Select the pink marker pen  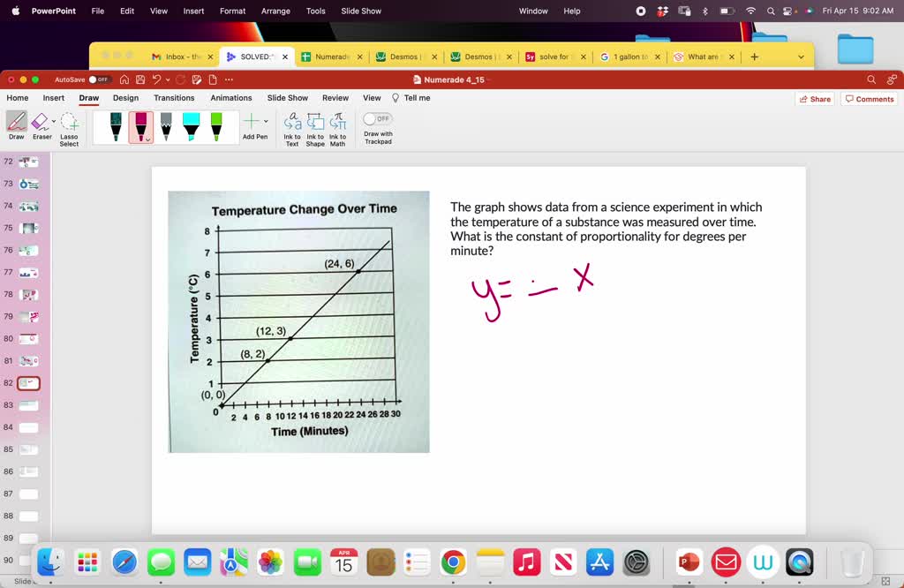pyautogui.click(x=142, y=125)
